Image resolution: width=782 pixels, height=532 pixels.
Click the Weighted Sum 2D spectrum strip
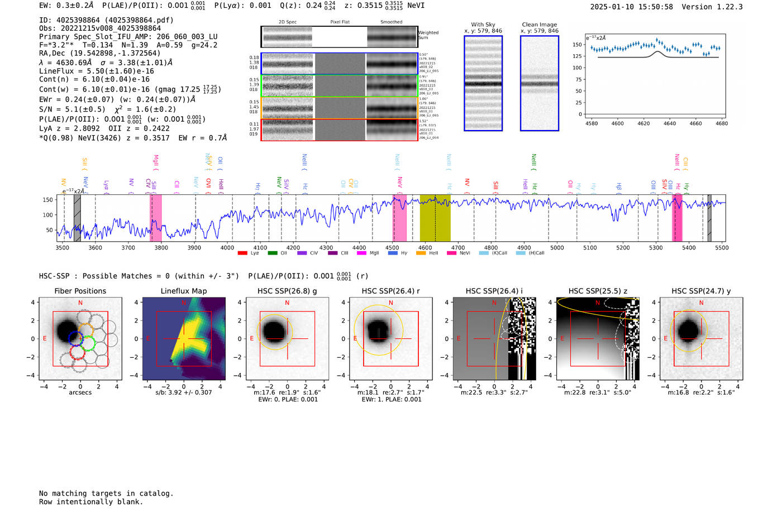pos(340,37)
